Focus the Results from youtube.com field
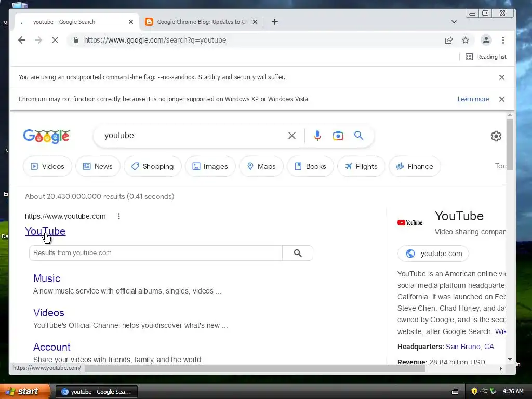The image size is (532, 399). [x=156, y=253]
